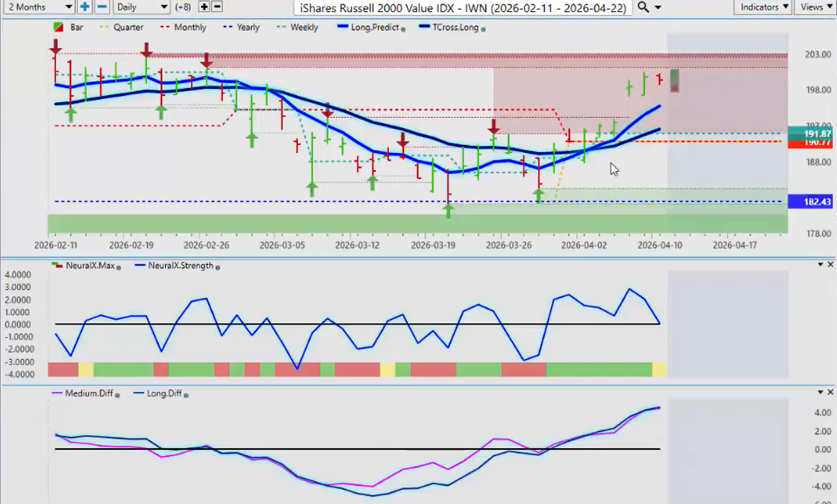Open the 2 Months time range dropdown
Image resolution: width=837 pixels, height=504 pixels.
(x=38, y=7)
